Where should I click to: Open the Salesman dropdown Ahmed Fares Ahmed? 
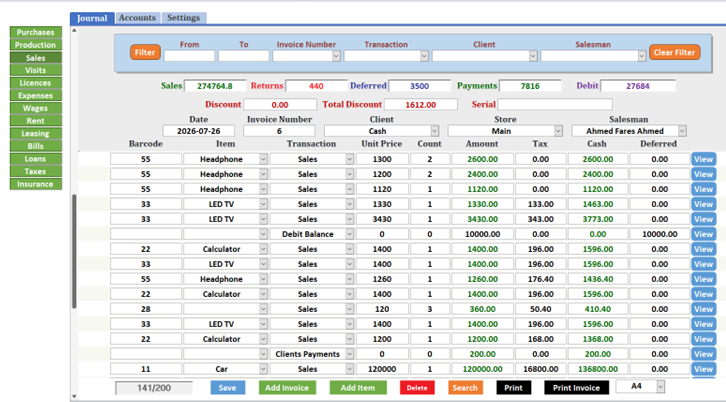click(x=682, y=131)
